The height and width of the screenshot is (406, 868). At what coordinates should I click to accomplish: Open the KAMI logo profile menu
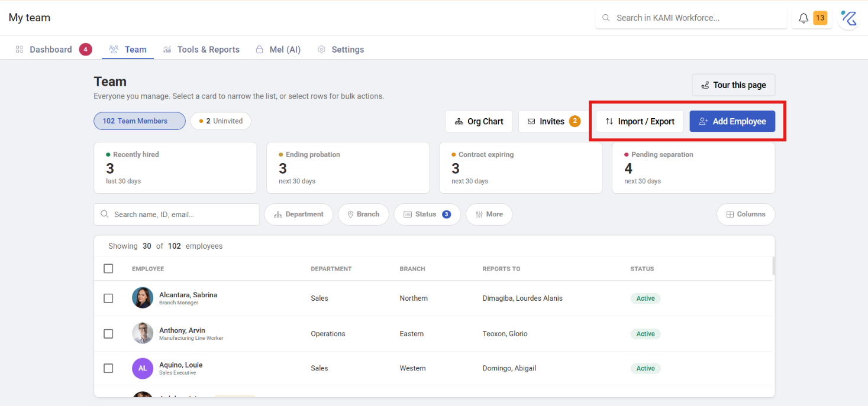pyautogui.click(x=849, y=18)
